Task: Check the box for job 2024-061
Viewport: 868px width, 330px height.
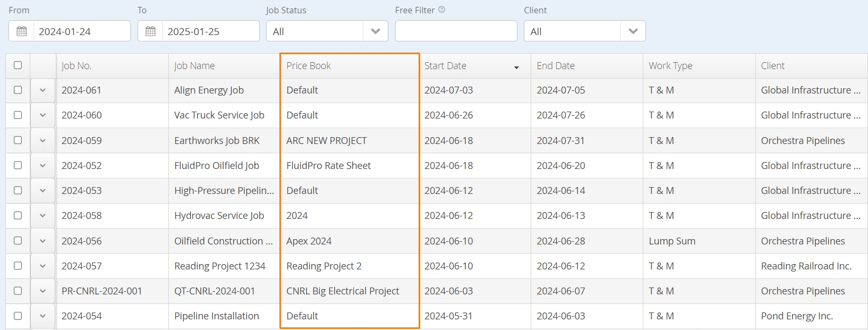Action: (x=18, y=90)
